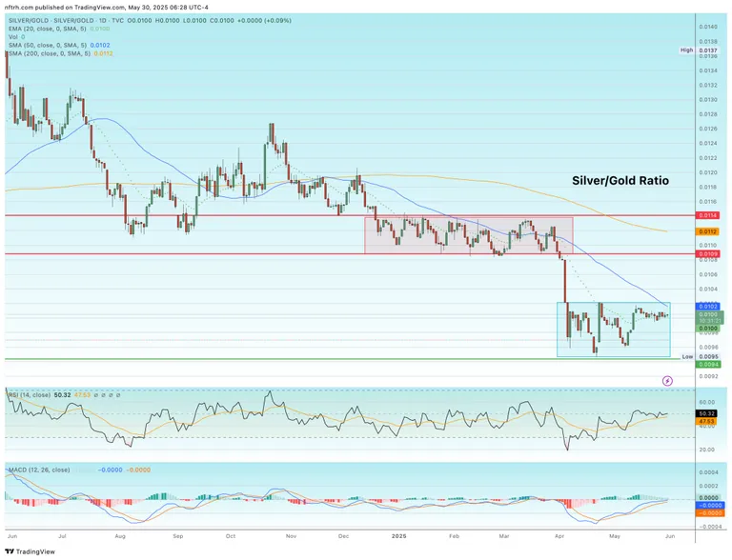Click the red 0.0114 resistance price tag
Image resolution: width=732 pixels, height=560 pixels.
706,216
